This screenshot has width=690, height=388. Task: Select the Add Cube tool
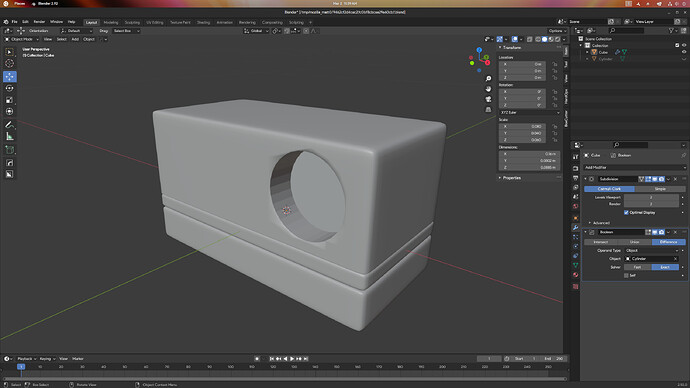tap(9, 150)
